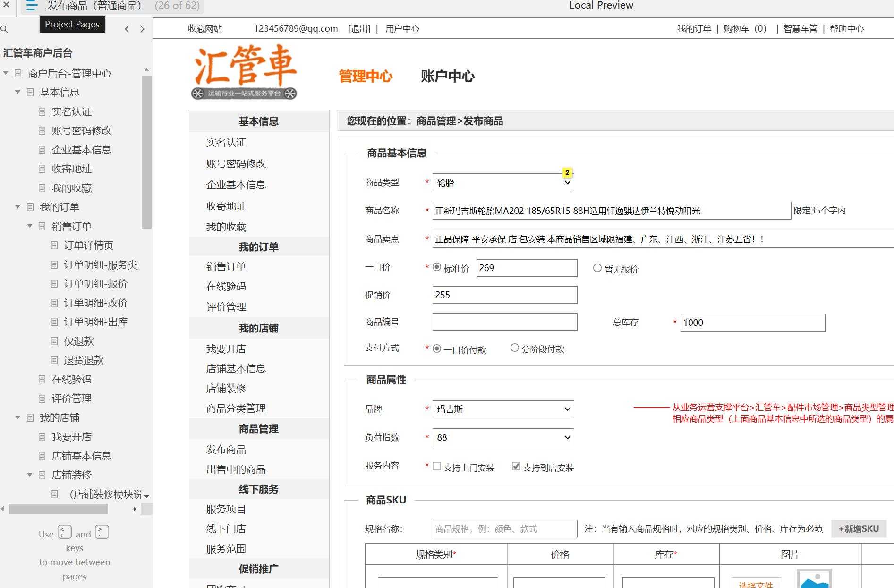The height and width of the screenshot is (588, 894).
Task: Click the [退出] logout link
Action: (x=359, y=29)
